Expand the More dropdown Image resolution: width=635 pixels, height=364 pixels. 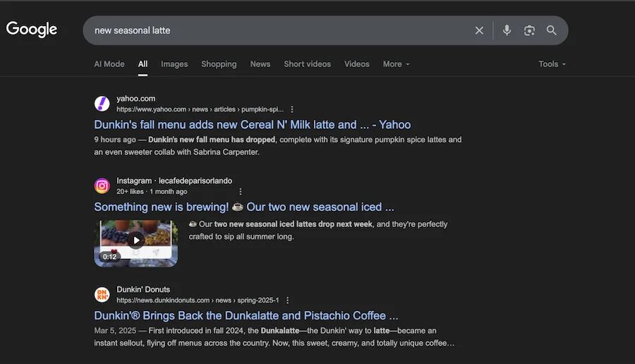[396, 64]
